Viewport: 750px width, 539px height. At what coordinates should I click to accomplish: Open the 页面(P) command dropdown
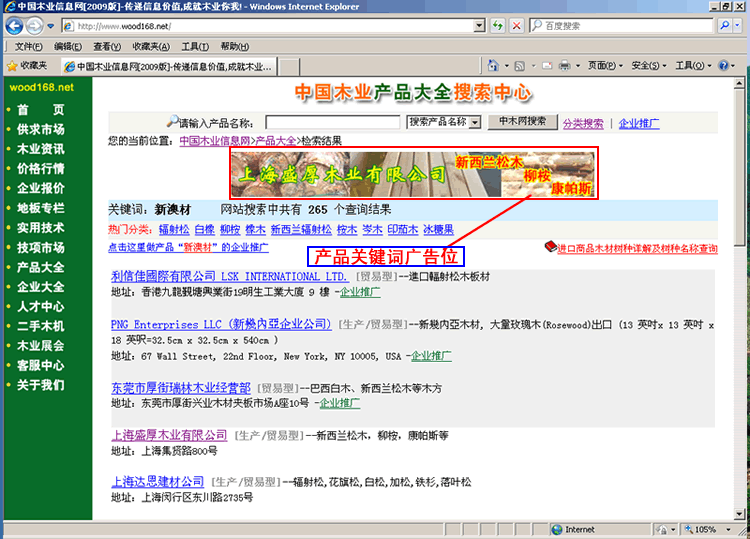pyautogui.click(x=605, y=66)
